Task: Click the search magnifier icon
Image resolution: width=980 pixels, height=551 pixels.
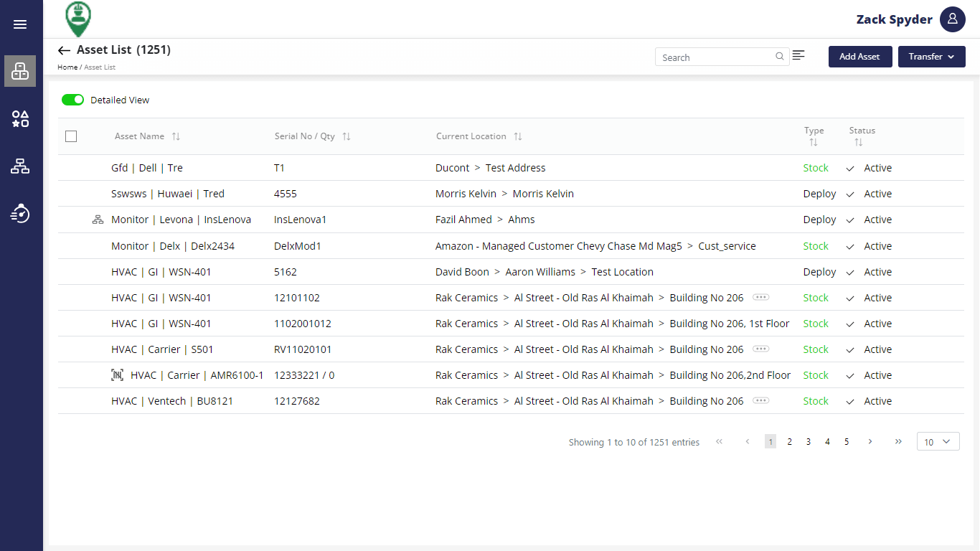Action: click(780, 57)
